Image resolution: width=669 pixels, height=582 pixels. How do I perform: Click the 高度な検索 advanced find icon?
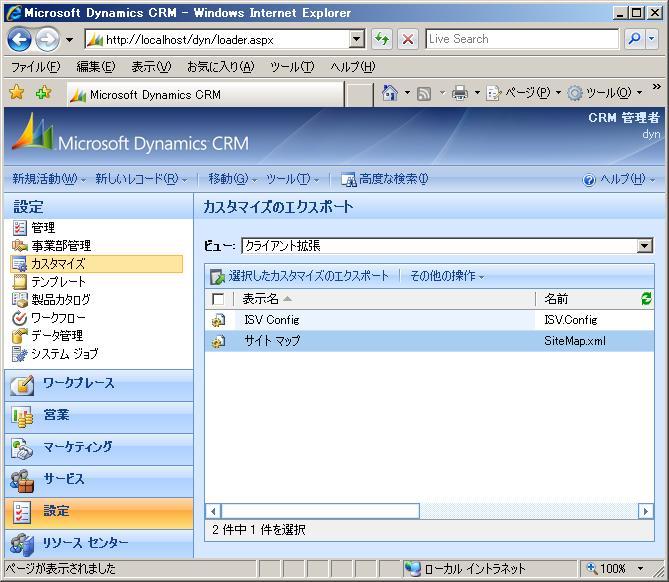349,180
